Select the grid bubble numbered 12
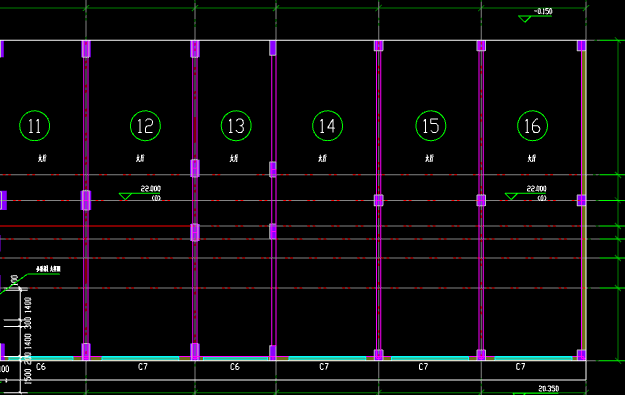 pyautogui.click(x=145, y=126)
